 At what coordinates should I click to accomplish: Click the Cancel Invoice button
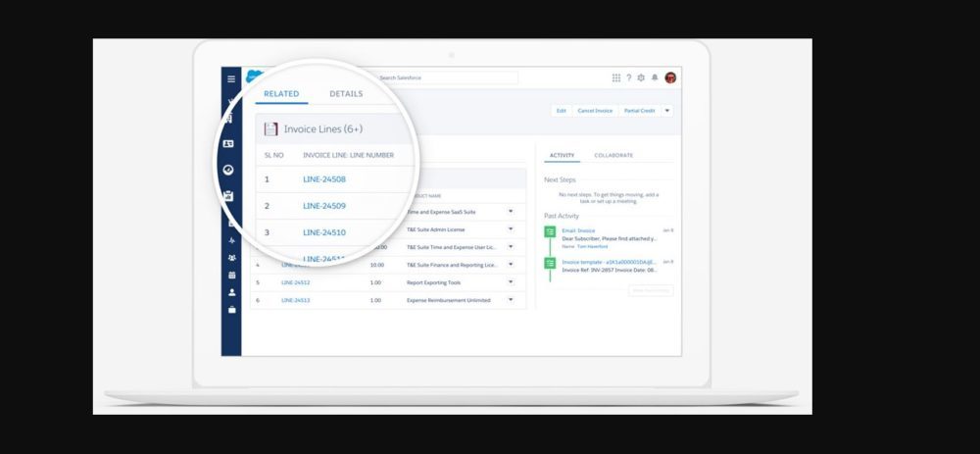[595, 111]
